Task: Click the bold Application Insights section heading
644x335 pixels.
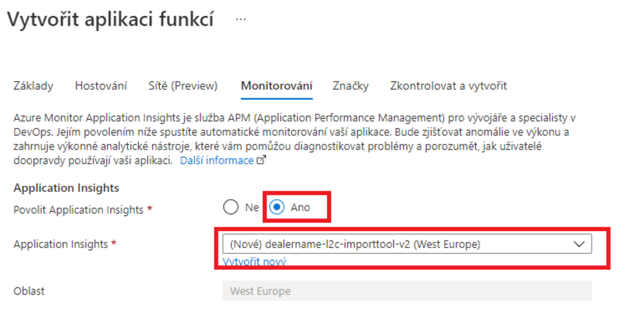Action: [x=66, y=188]
